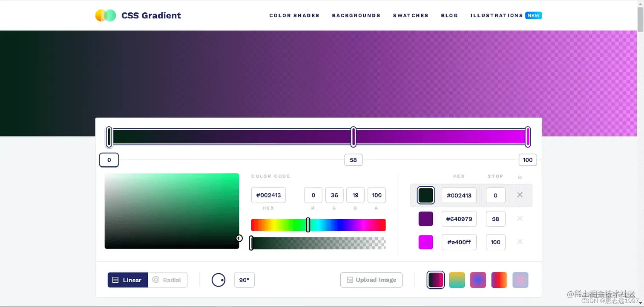Go to the Swatches page

click(x=411, y=15)
